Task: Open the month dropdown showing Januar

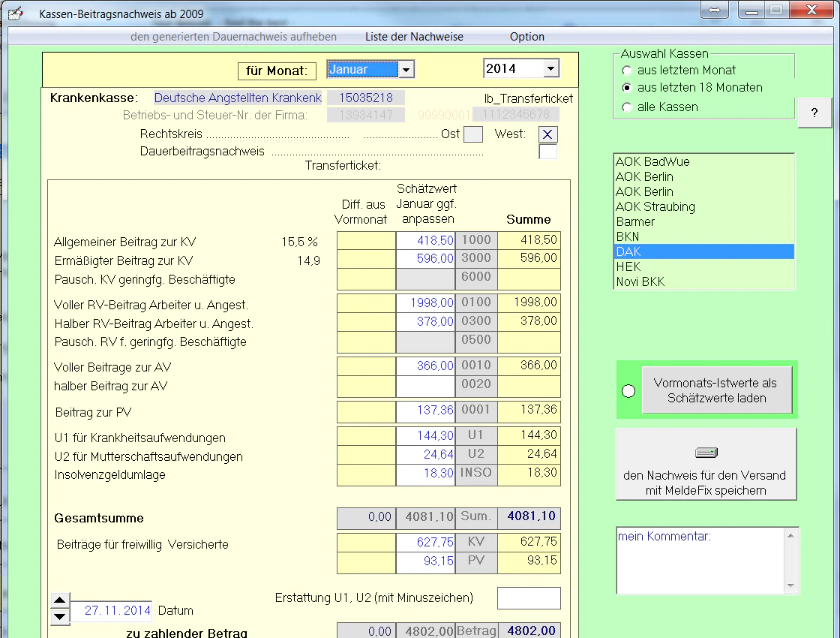Action: point(406,70)
